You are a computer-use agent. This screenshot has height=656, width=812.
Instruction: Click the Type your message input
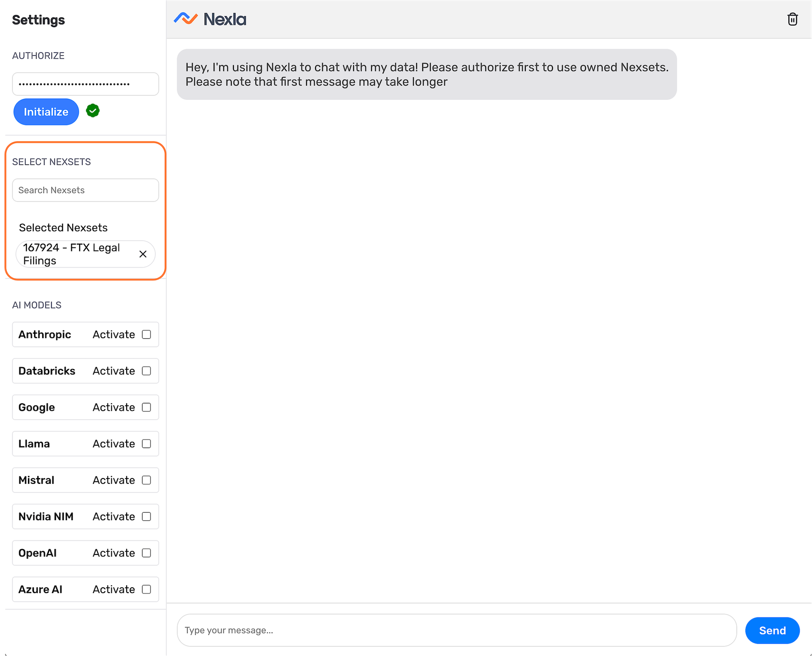(456, 630)
